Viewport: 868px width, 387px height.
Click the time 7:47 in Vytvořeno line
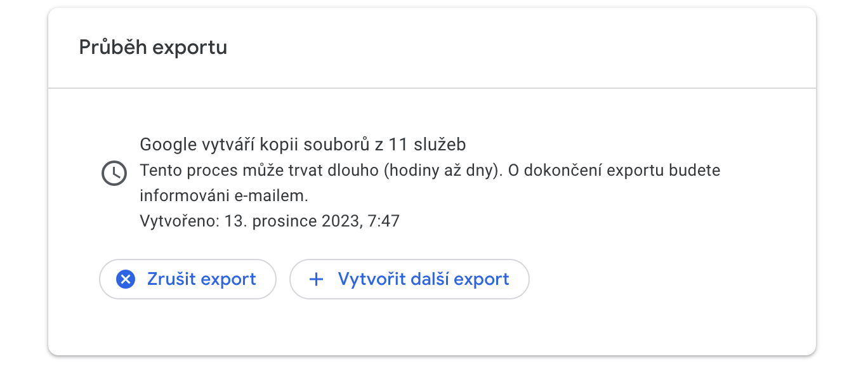point(384,221)
